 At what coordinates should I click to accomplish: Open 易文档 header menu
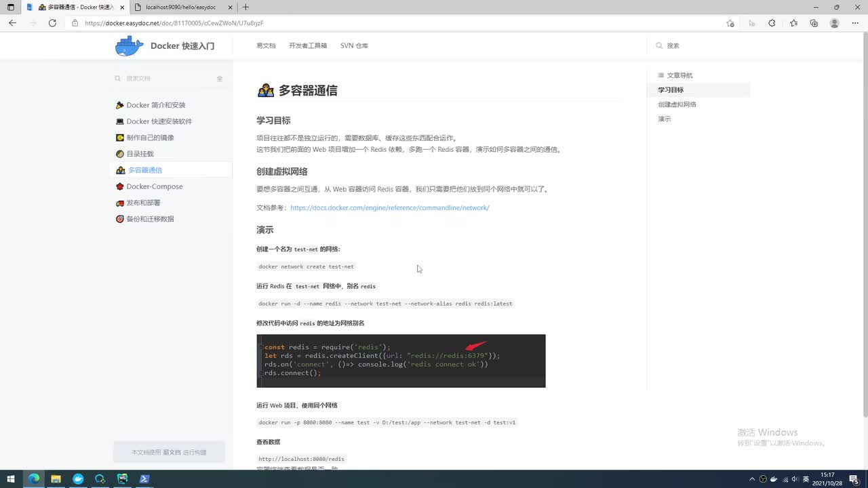point(266,45)
